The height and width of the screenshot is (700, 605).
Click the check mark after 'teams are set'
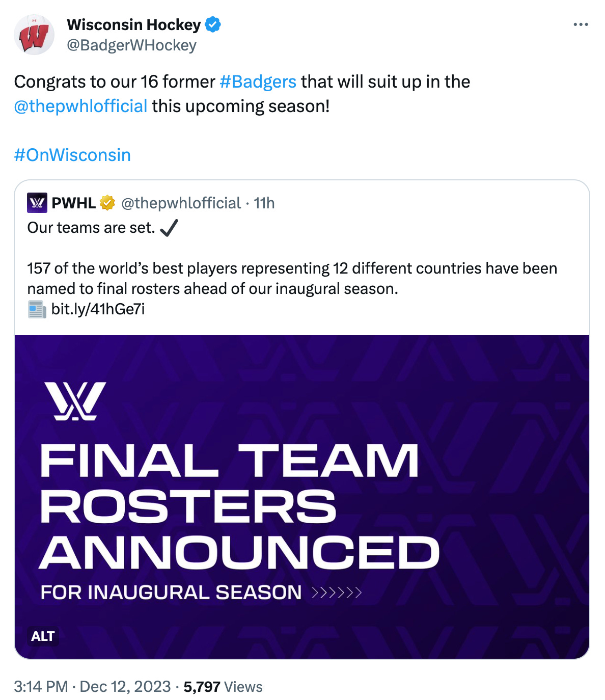pos(169,228)
